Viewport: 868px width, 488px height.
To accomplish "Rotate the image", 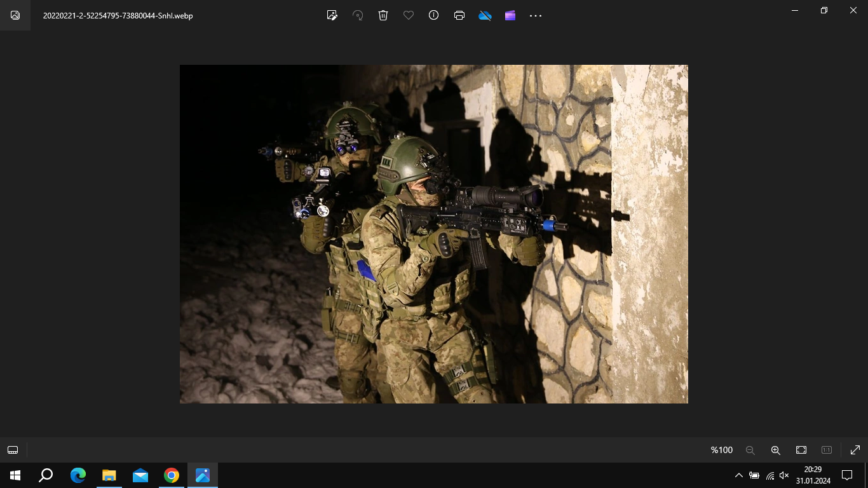I will (x=358, y=15).
